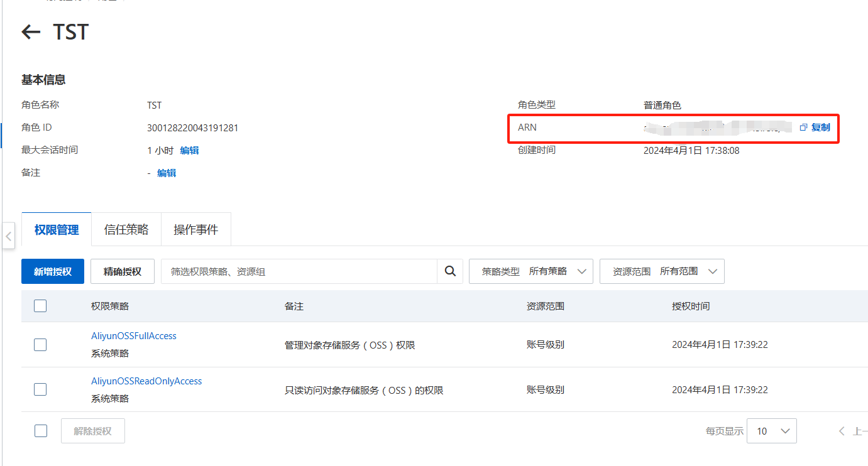Edit maximum session time (最大会话时间)
868x466 pixels.
click(x=189, y=150)
